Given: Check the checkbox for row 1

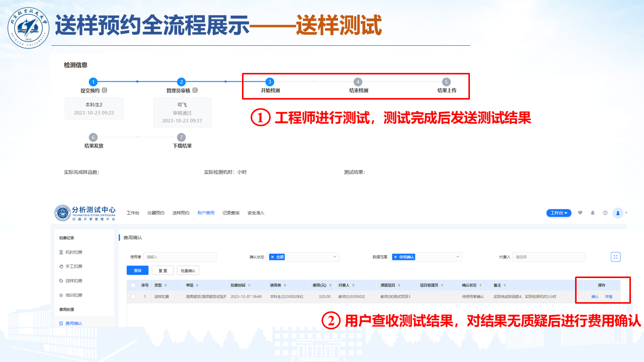Looking at the screenshot, I should (x=133, y=297).
